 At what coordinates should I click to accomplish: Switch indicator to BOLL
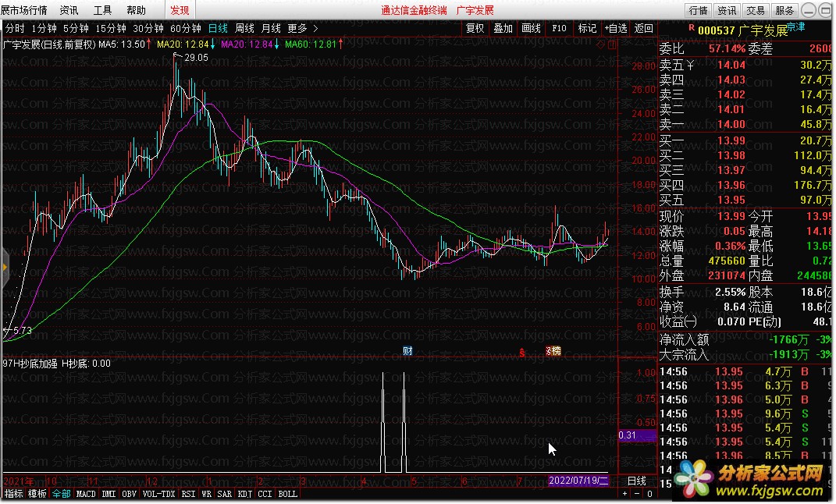click(x=288, y=494)
